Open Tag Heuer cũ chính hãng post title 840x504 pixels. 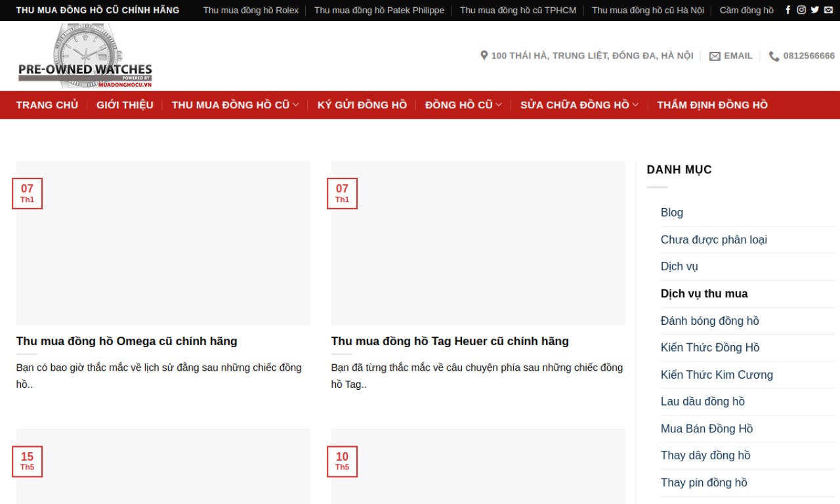point(450,341)
